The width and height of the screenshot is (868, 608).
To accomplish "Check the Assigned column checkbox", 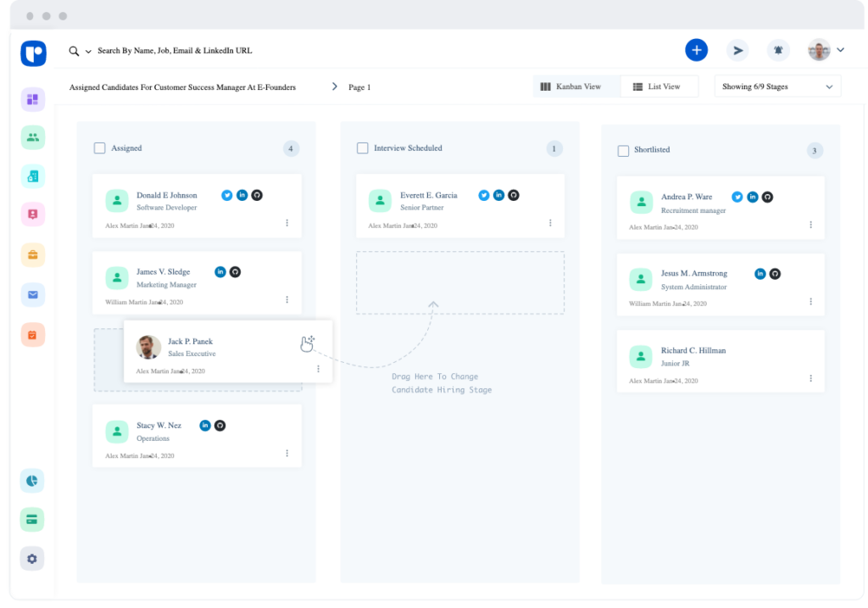I will point(100,148).
